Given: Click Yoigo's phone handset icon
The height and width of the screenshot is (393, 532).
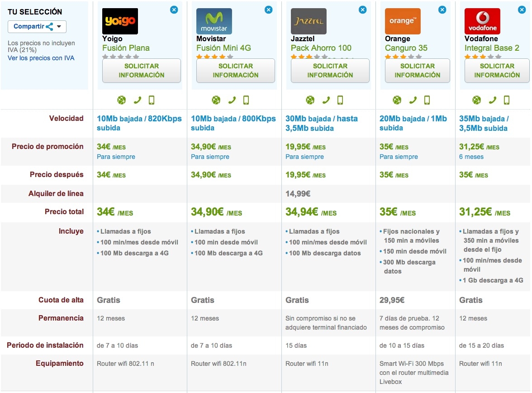Looking at the screenshot, I should [x=138, y=100].
